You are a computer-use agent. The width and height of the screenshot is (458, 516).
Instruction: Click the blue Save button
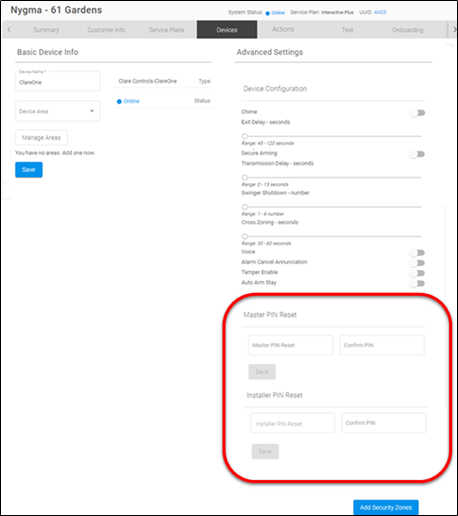(29, 170)
